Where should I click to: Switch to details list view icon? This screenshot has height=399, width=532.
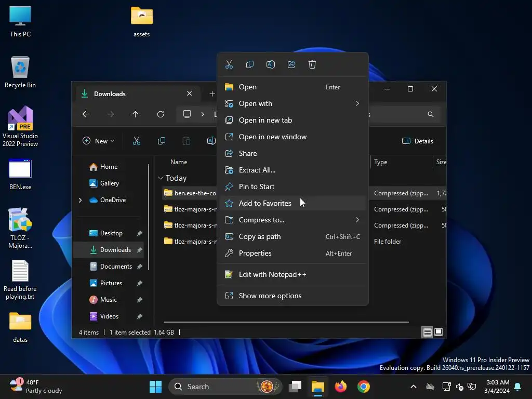pos(427,332)
